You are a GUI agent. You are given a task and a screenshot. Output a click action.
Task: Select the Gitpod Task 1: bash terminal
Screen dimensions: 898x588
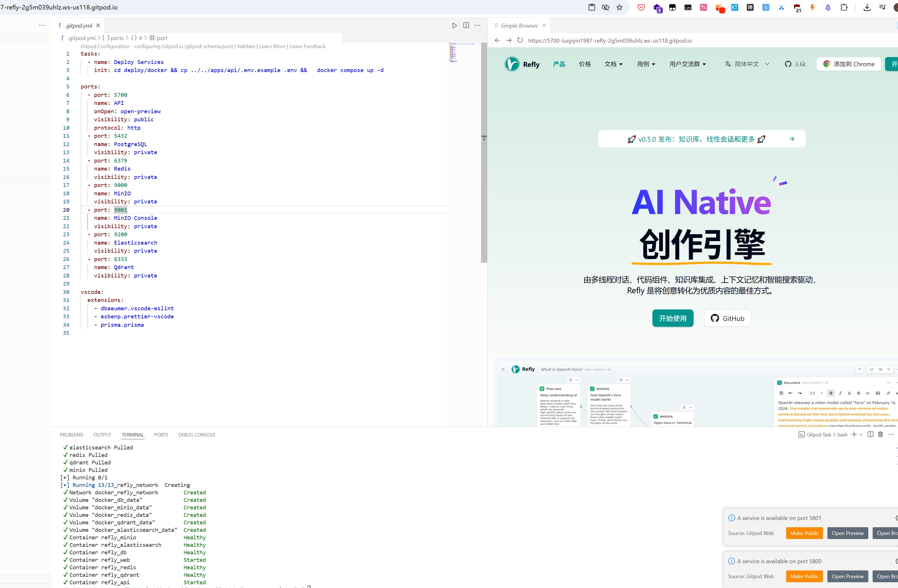point(823,434)
